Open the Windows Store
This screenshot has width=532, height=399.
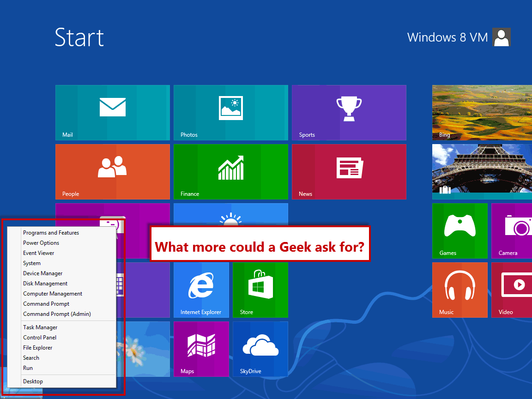(260, 290)
